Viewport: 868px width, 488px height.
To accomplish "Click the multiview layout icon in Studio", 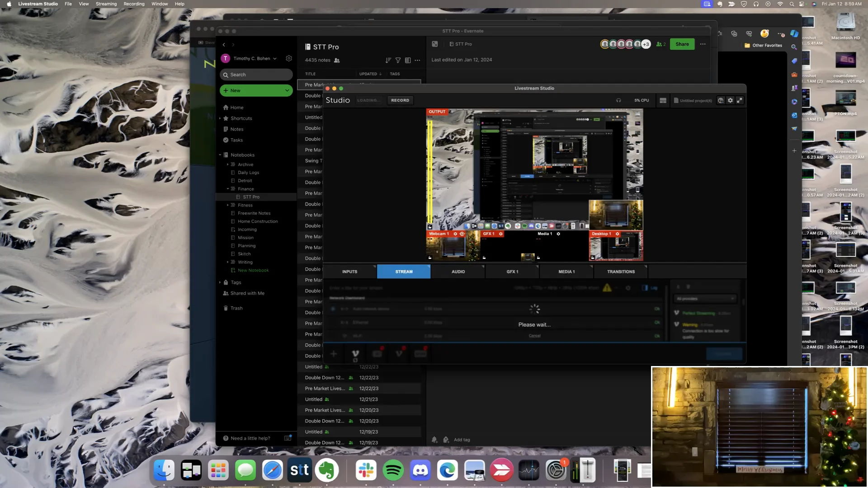I will [663, 100].
